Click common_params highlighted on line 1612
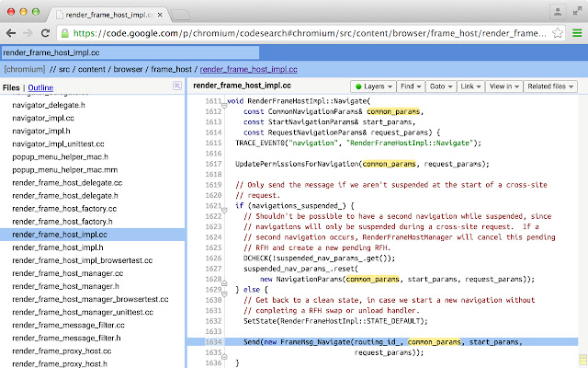This screenshot has width=588, height=368. pyautogui.click(x=393, y=111)
